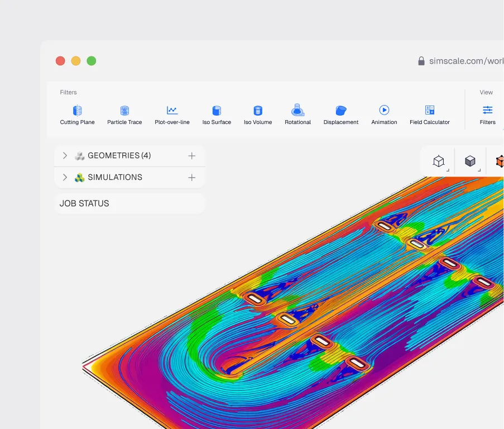Add a new geometry with plus

(191, 156)
